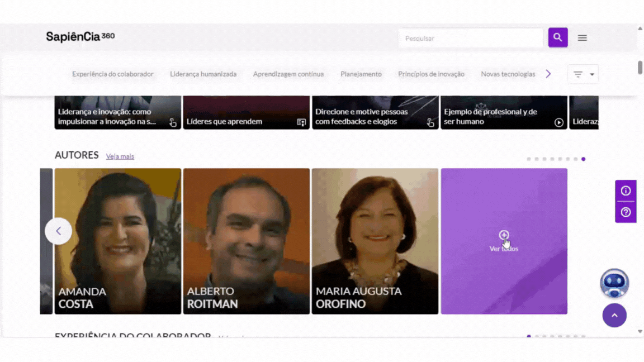Click scrollbar up arrow
The width and height of the screenshot is (644, 362).
640,28
